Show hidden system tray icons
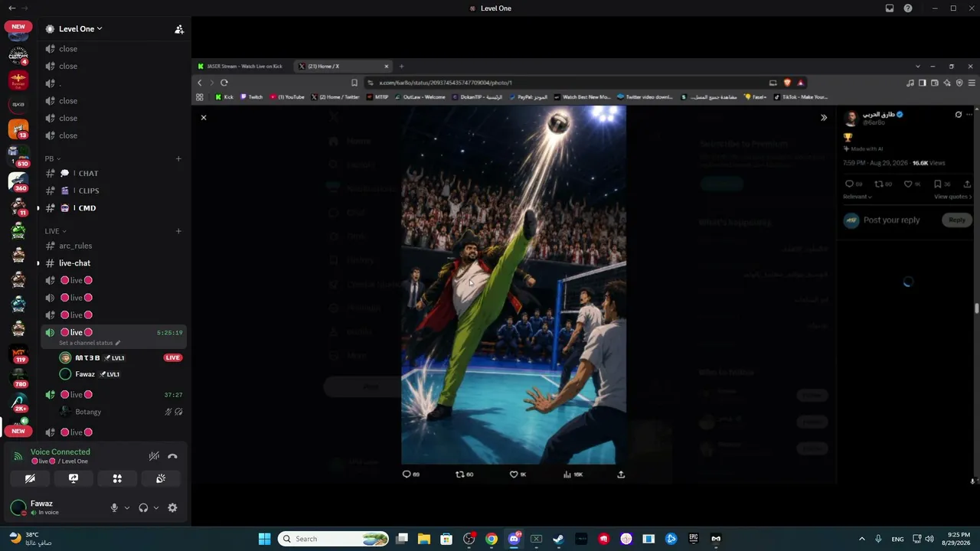This screenshot has width=980, height=551. click(x=862, y=539)
